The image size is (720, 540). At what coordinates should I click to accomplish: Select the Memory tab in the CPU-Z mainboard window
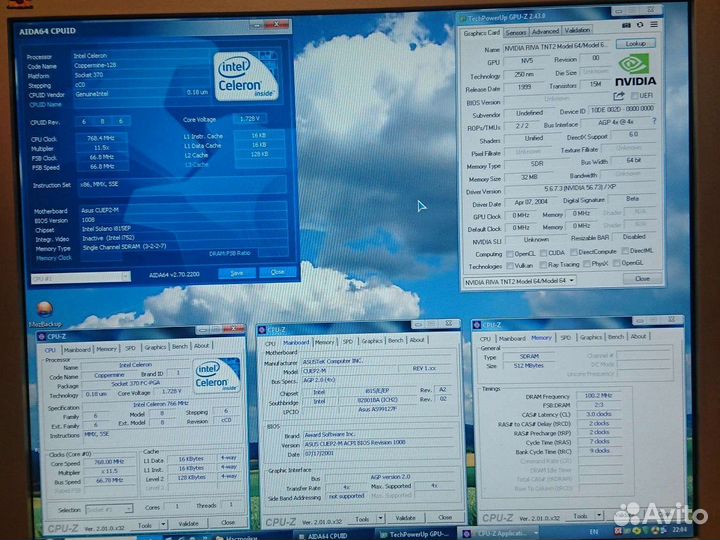point(325,342)
